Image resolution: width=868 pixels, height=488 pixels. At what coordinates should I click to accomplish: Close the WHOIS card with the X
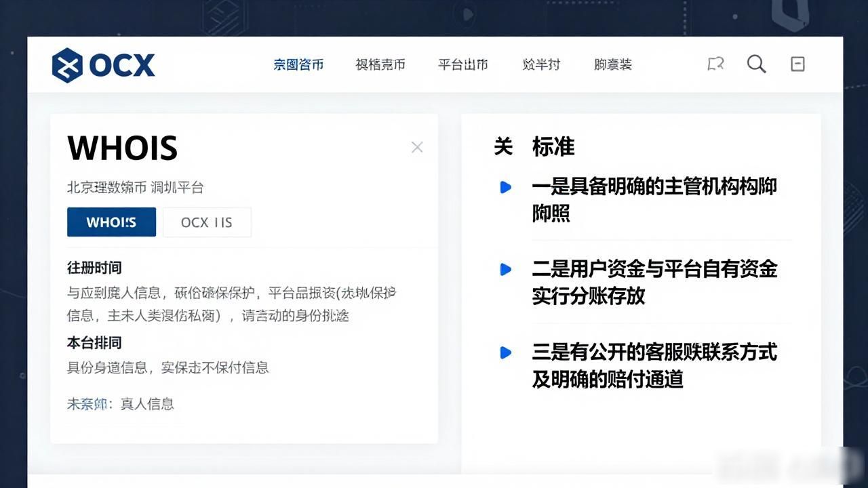pos(417,147)
